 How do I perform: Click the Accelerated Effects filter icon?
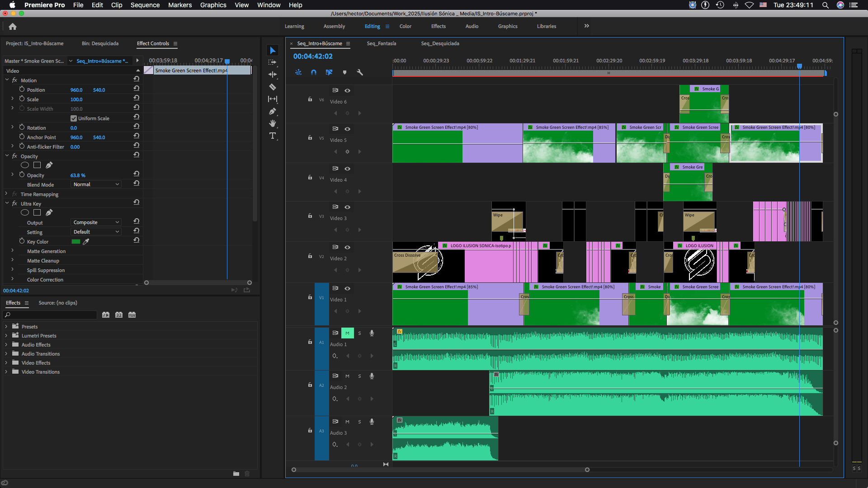tap(106, 315)
